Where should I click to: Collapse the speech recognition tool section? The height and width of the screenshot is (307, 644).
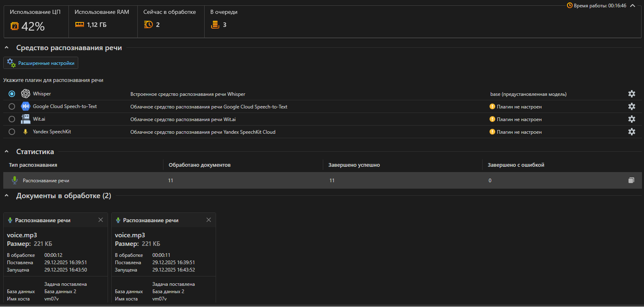[x=7, y=48]
